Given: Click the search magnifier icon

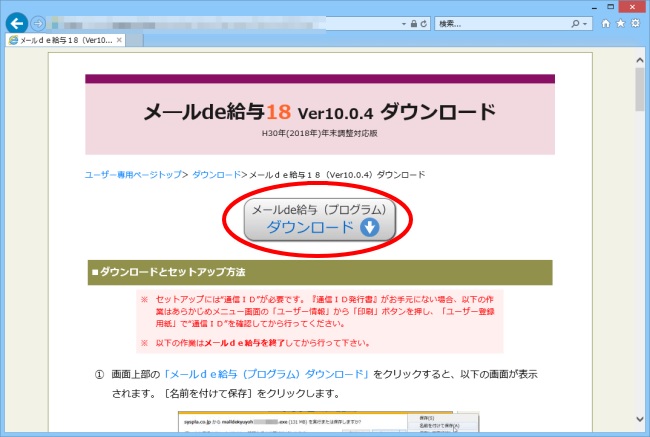Looking at the screenshot, I should click(575, 24).
